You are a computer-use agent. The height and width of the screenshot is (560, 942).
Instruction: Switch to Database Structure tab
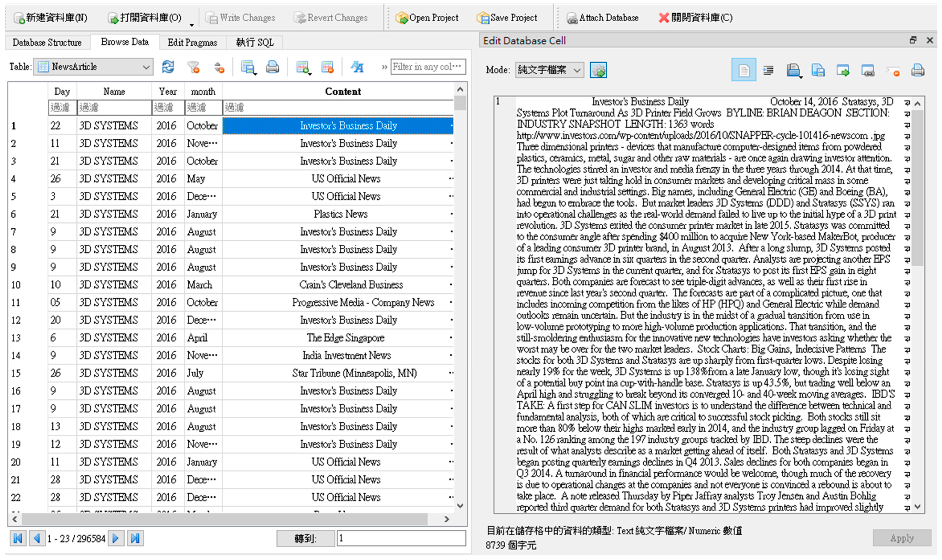coord(47,42)
